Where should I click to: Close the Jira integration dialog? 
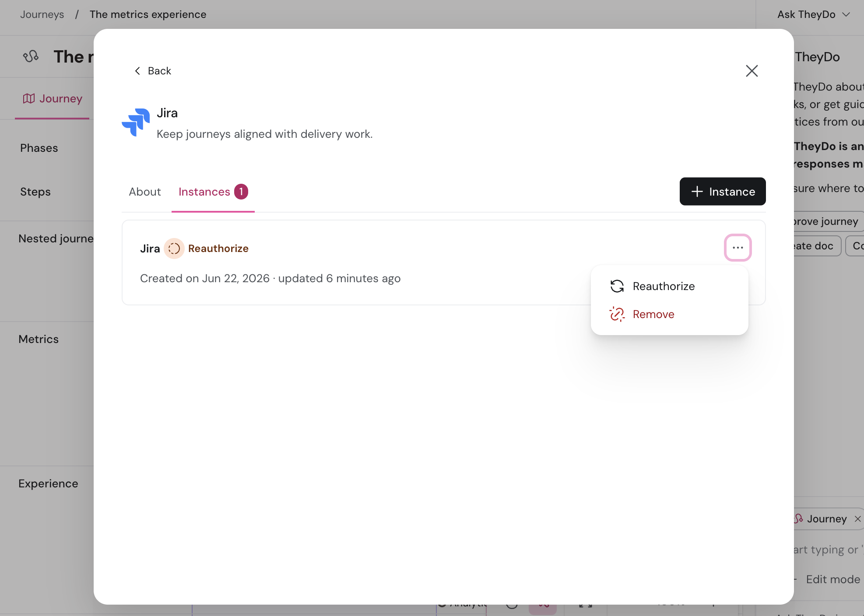pos(752,71)
